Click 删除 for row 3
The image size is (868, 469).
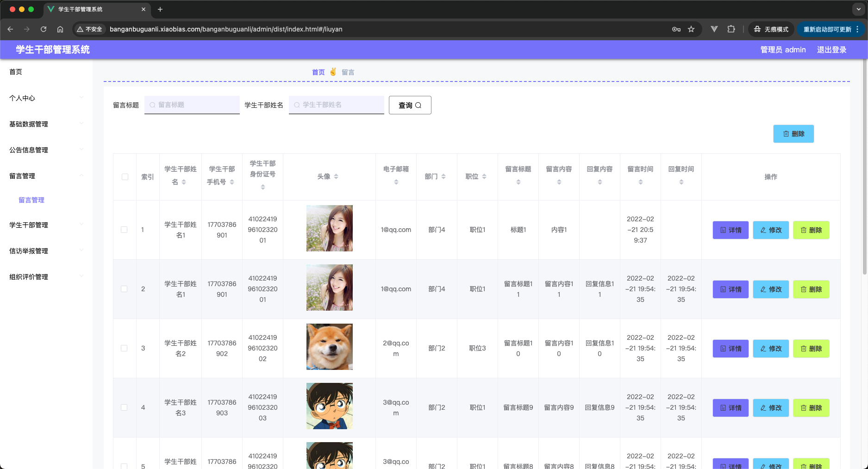click(x=811, y=349)
